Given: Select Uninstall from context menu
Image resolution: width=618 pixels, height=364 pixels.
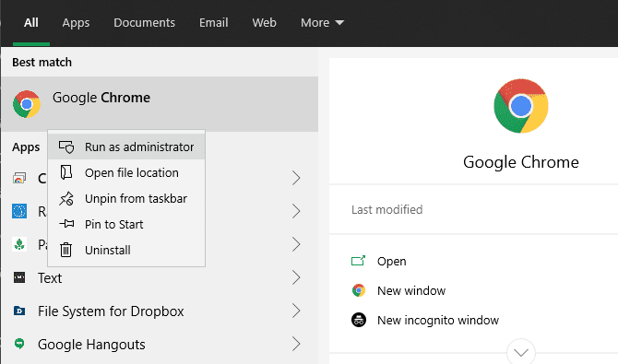Looking at the screenshot, I should click(126, 250).
